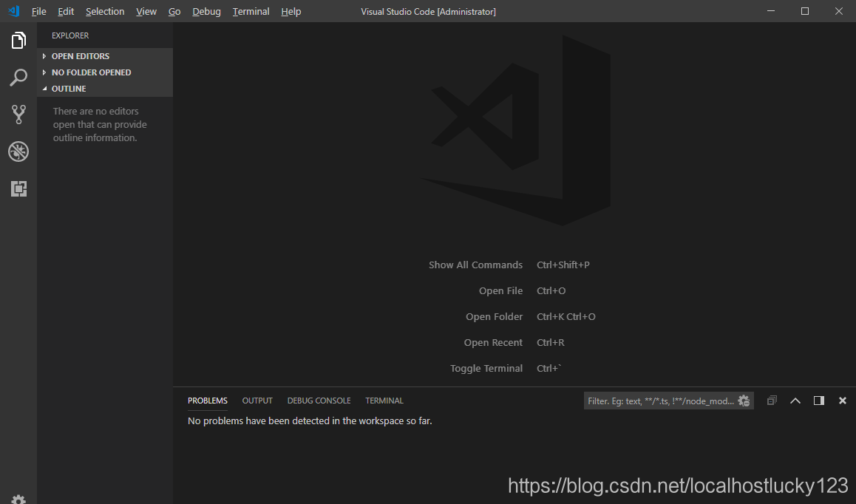The image size is (856, 504).
Task: Maximize the Visual Studio Code window
Action: click(805, 11)
